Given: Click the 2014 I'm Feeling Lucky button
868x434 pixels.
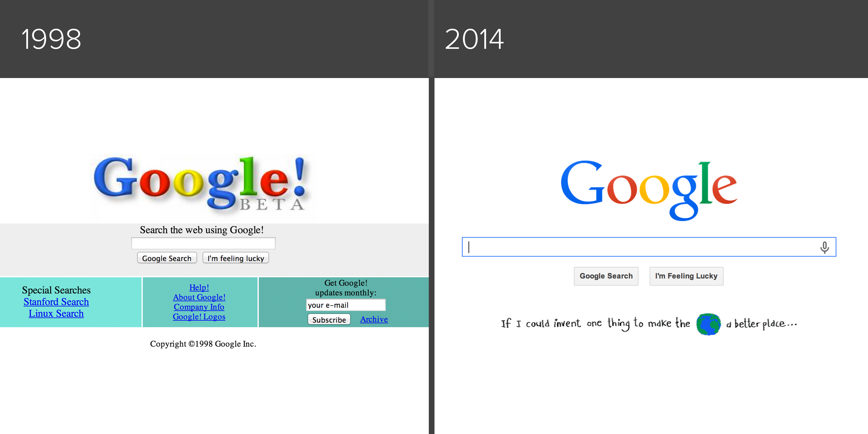Looking at the screenshot, I should point(685,276).
